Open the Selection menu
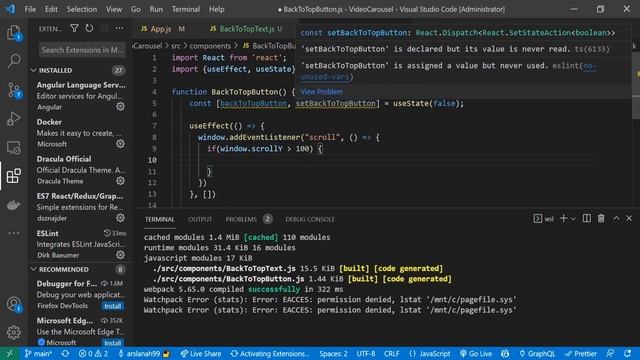 (x=82, y=9)
